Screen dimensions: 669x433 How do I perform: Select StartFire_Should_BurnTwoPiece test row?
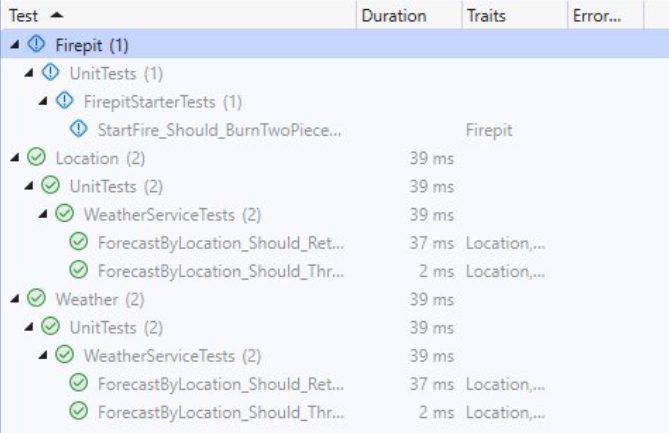point(219,129)
